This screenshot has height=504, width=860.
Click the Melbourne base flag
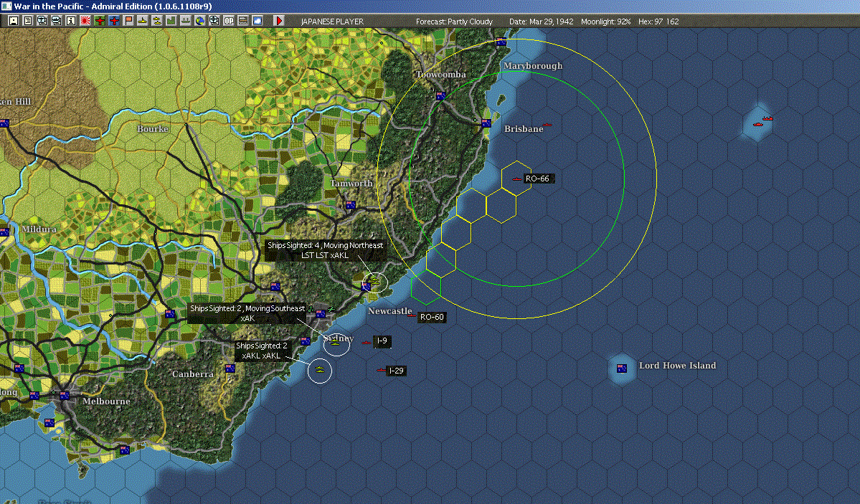64,396
